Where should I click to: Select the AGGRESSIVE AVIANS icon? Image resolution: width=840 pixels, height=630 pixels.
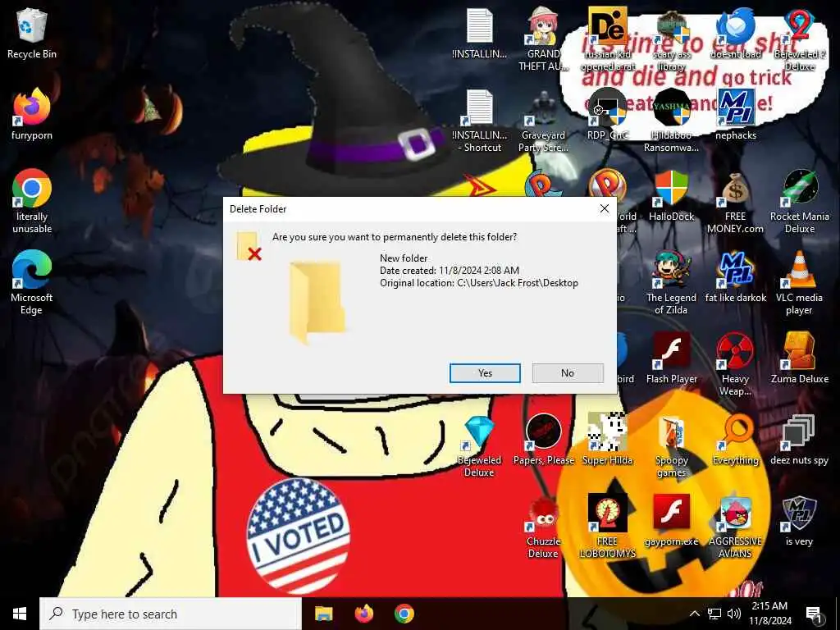(736, 527)
